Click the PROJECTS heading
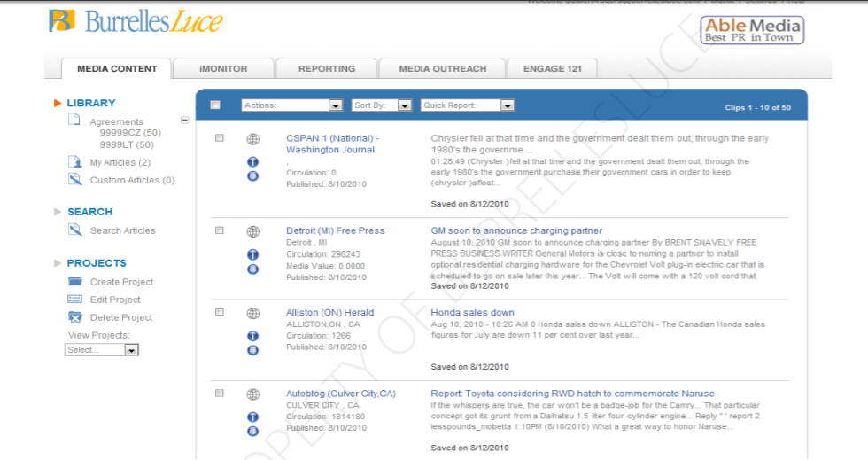Screen dimensions: 868x460 (x=97, y=262)
